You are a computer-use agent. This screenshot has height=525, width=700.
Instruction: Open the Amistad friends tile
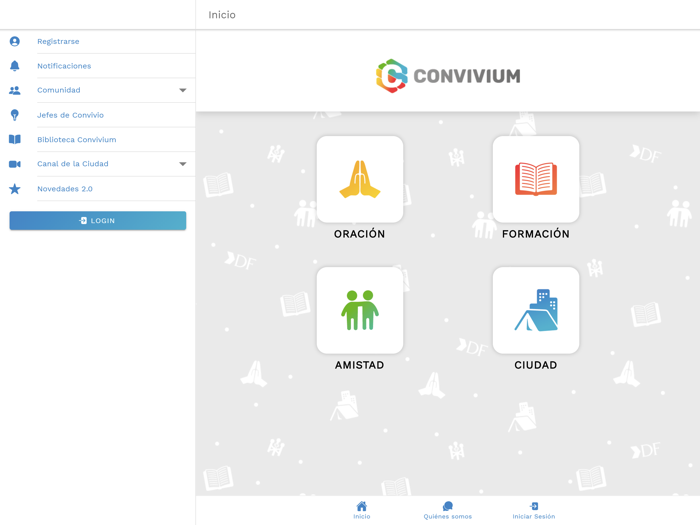(360, 310)
